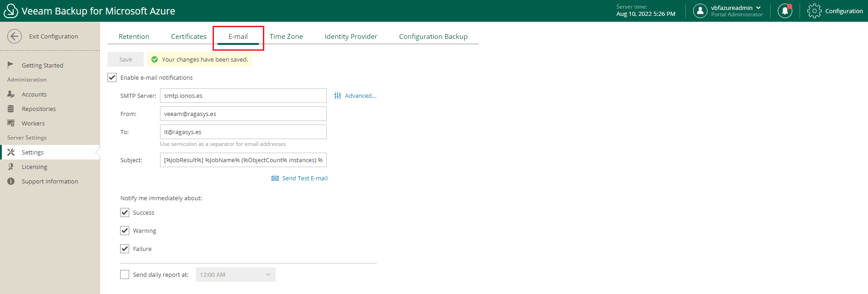Click the Accounts people icon
The height and width of the screenshot is (294, 868).
(11, 94)
